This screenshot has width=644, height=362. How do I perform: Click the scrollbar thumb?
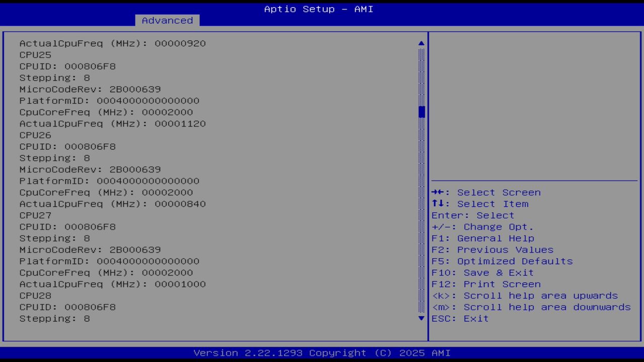pyautogui.click(x=421, y=112)
